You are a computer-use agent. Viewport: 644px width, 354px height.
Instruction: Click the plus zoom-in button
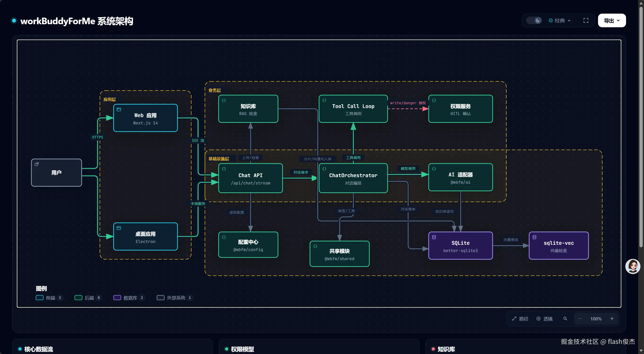[x=612, y=319]
